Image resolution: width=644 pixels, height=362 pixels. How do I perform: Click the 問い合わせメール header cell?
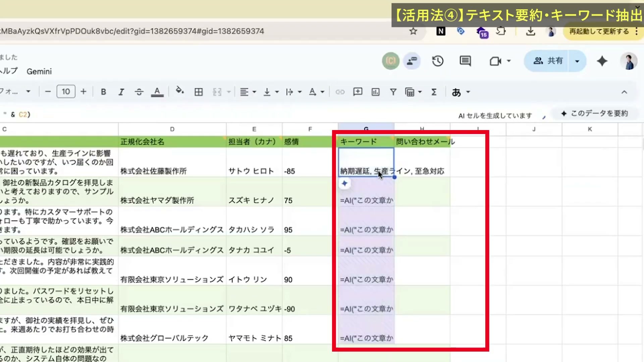click(422, 141)
